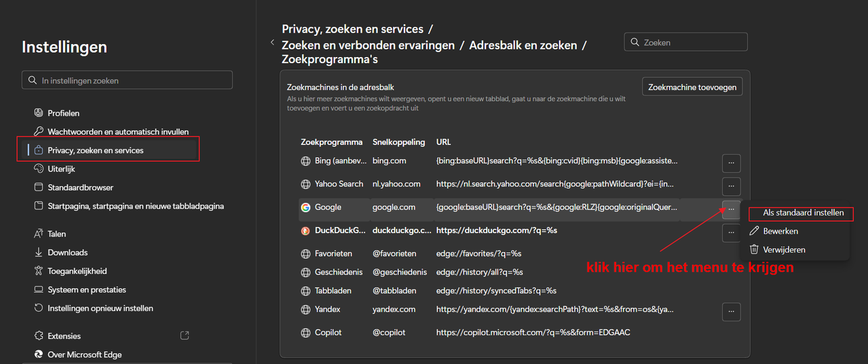Click the Snelkoppeling column header
Screen dimensions: 868x364
point(399,142)
